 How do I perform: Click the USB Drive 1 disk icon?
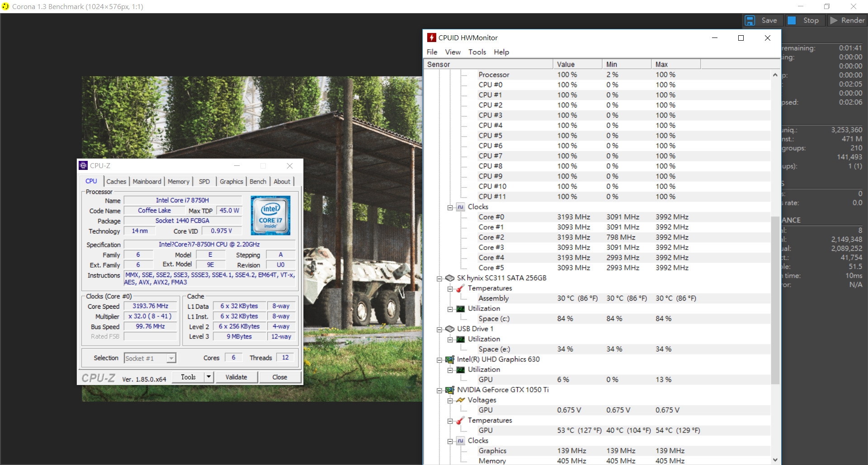450,329
